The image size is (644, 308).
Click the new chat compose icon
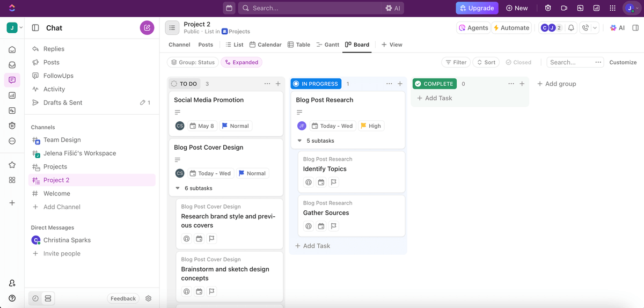(147, 28)
